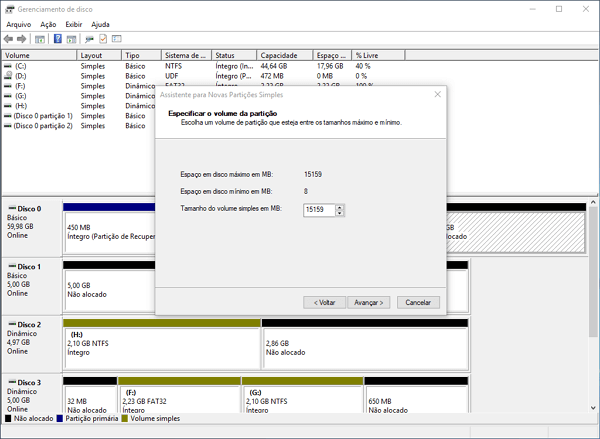The height and width of the screenshot is (439, 600).
Task: Open the Ação menu
Action: point(48,23)
